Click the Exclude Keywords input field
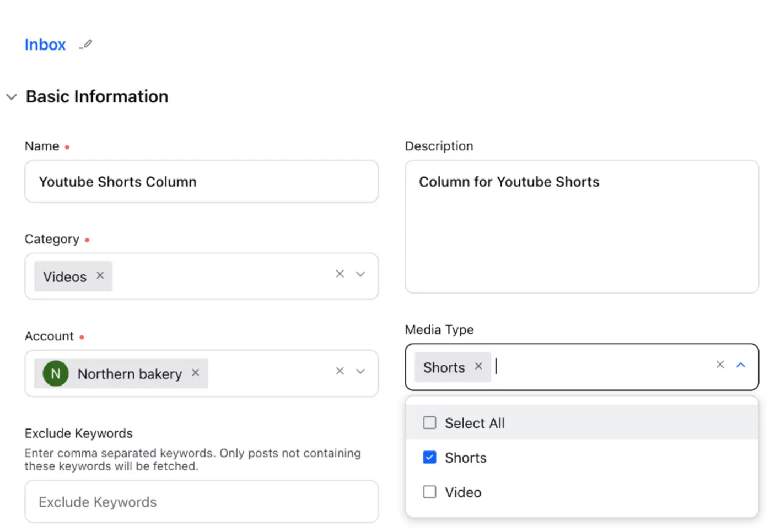 tap(201, 502)
